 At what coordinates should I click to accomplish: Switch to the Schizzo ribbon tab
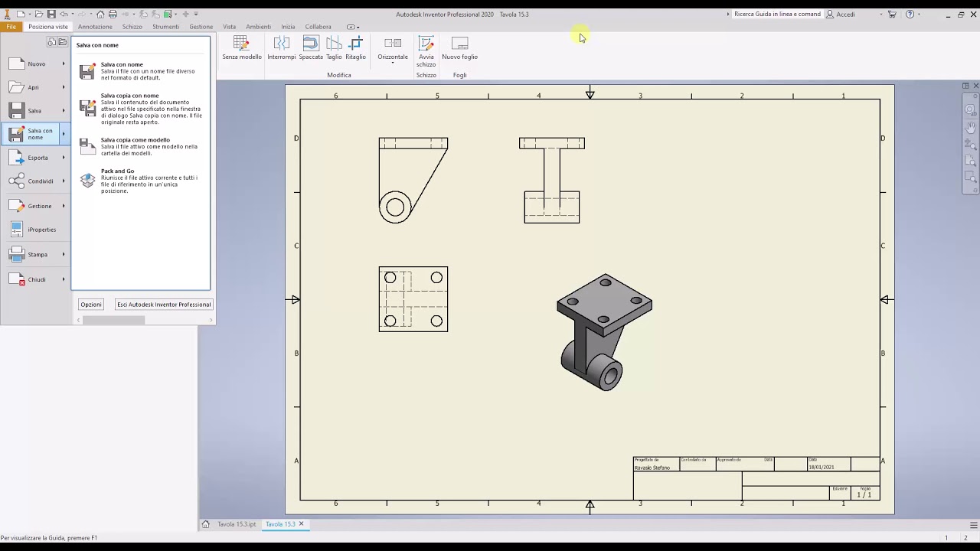132,27
